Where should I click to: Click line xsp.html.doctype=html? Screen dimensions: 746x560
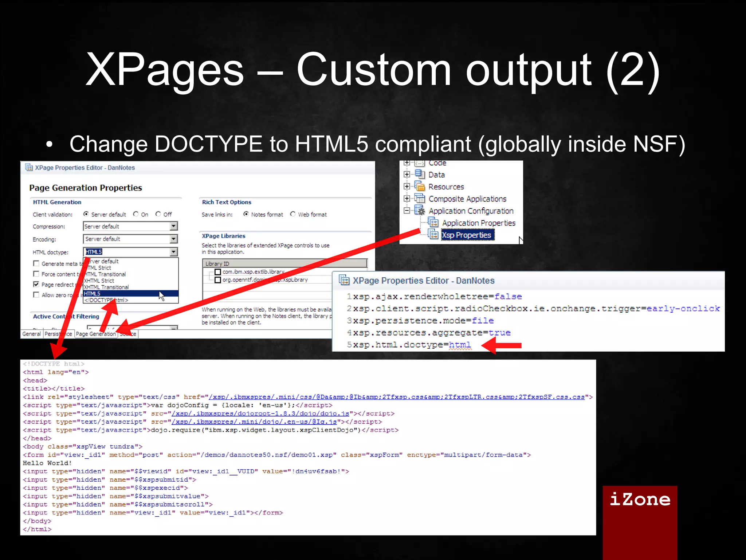click(x=412, y=345)
